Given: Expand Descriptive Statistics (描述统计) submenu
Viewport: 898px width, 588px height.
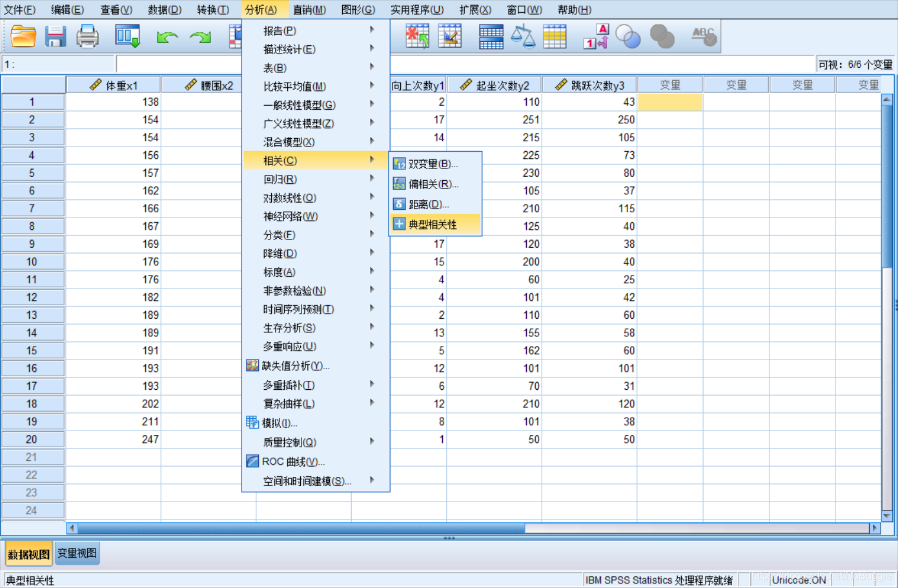Looking at the screenshot, I should [x=316, y=49].
